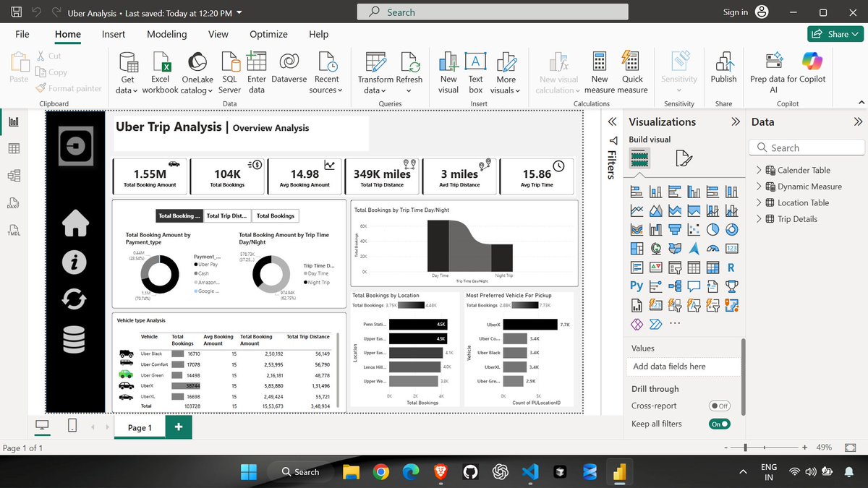
Task: Insert a gauge visual
Action: point(712,249)
